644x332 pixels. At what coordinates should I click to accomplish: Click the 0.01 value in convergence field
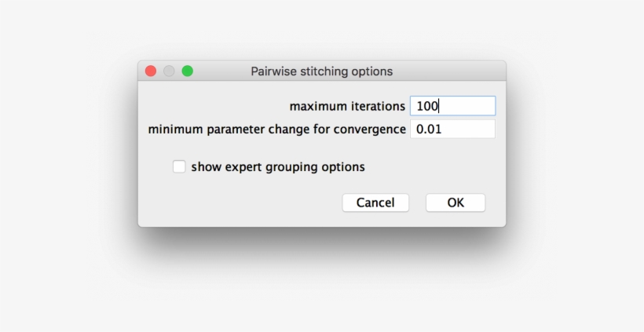coord(429,129)
